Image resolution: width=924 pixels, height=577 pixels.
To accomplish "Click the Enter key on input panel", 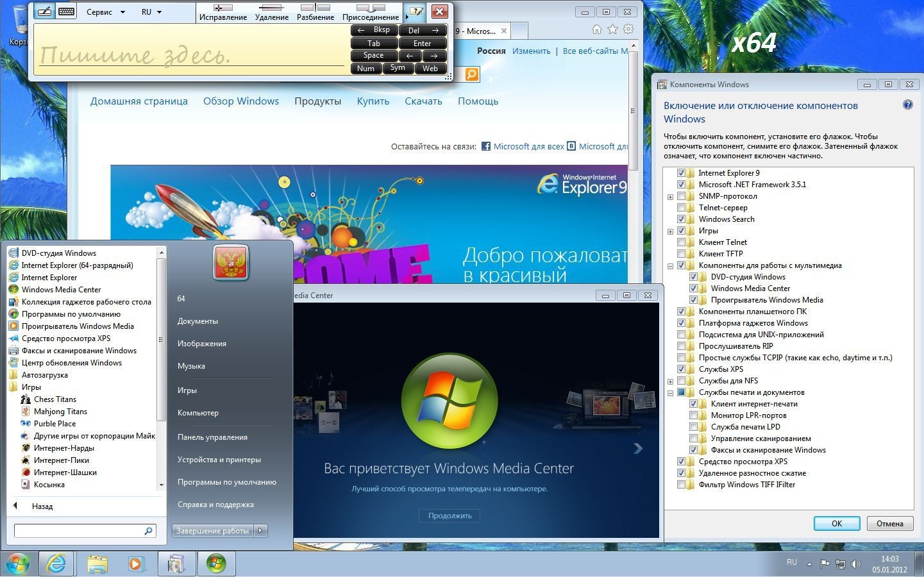I will 423,44.
